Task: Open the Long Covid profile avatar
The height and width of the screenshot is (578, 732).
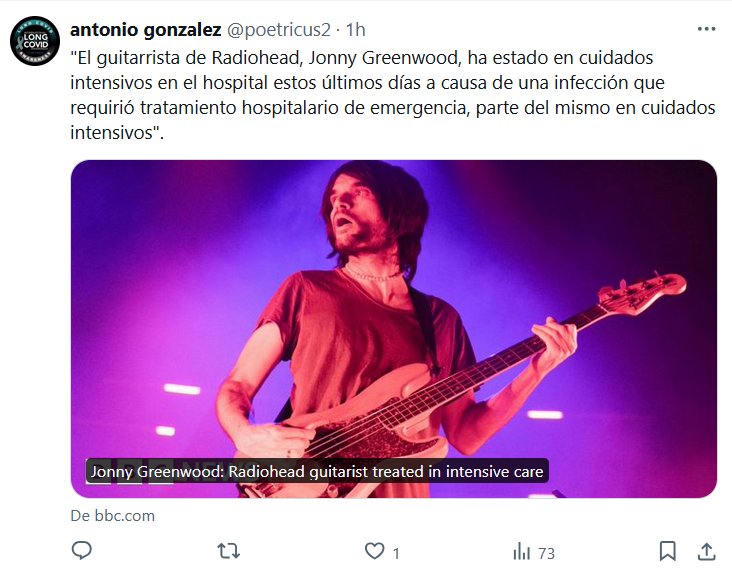Action: [x=35, y=41]
